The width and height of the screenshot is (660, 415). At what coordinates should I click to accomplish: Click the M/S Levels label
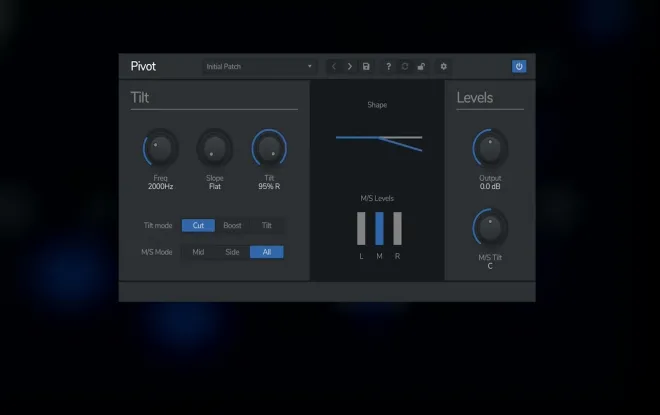[x=377, y=198]
